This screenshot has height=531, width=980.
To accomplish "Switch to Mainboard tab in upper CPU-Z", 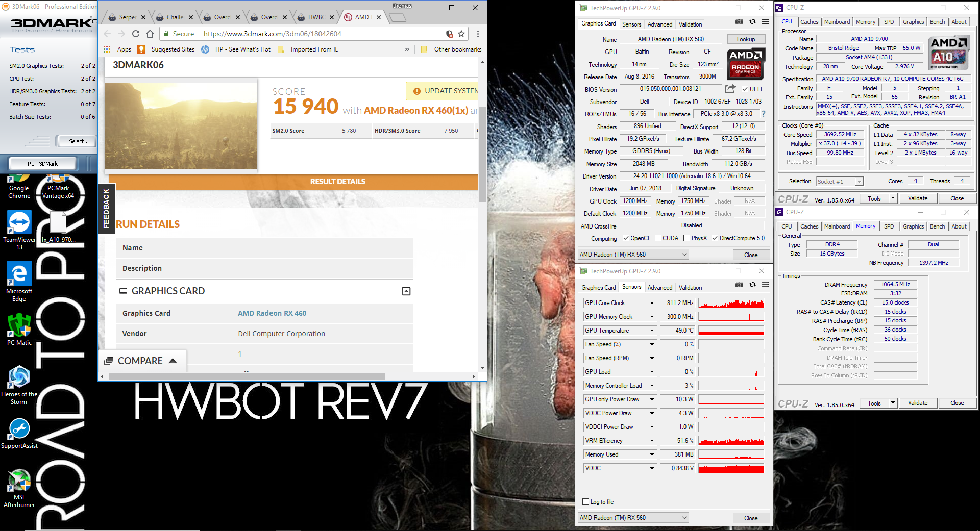I will (837, 22).
